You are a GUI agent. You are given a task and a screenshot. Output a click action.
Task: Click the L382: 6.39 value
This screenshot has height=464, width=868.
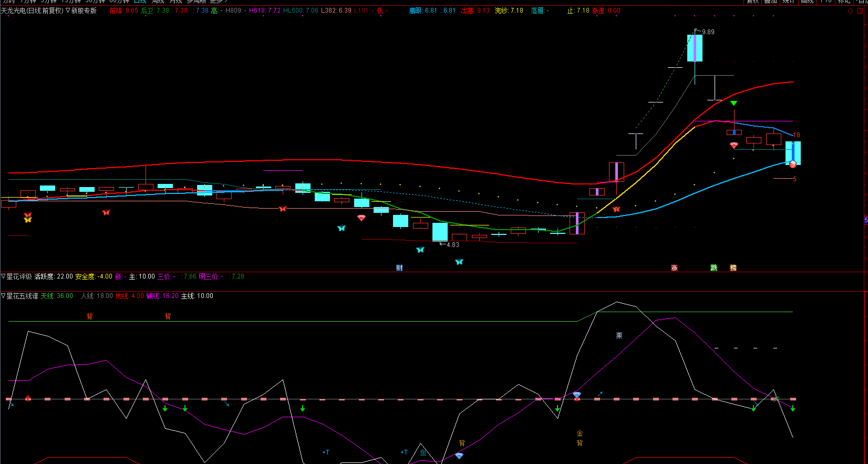pyautogui.click(x=336, y=11)
